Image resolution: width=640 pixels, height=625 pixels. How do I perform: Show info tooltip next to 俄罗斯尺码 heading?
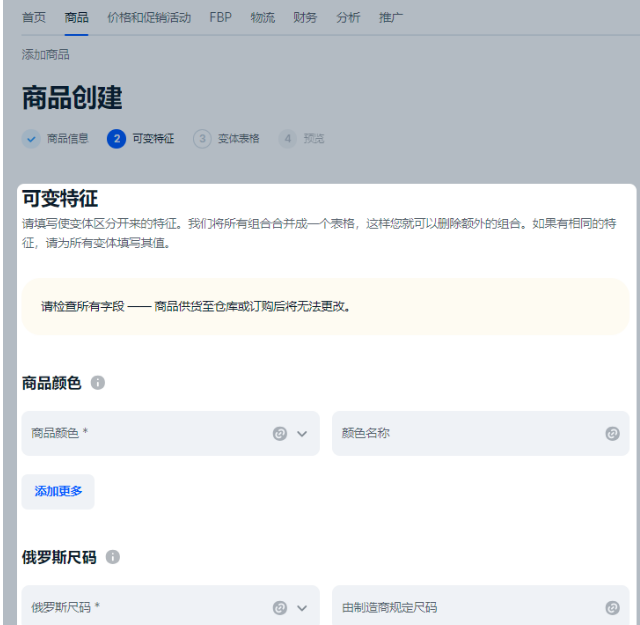click(x=113, y=557)
